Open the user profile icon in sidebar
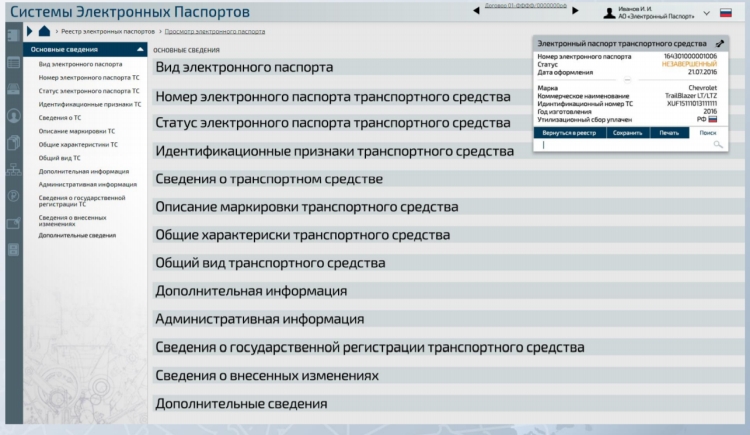This screenshot has width=750, height=435. click(x=13, y=116)
